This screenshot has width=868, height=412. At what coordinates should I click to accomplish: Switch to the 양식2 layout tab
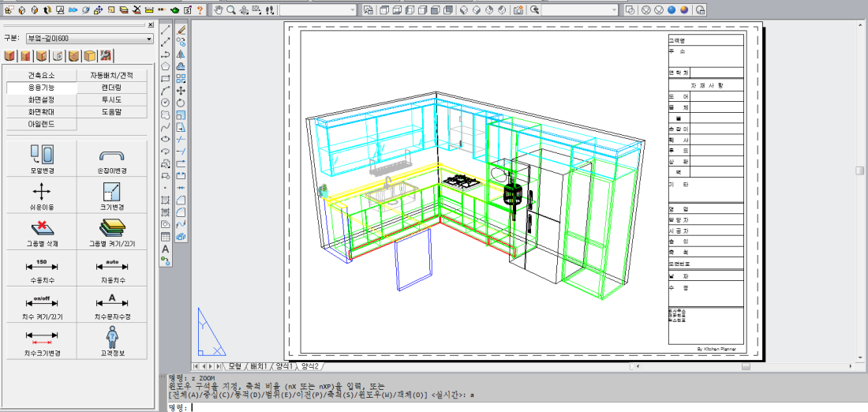[x=309, y=366]
